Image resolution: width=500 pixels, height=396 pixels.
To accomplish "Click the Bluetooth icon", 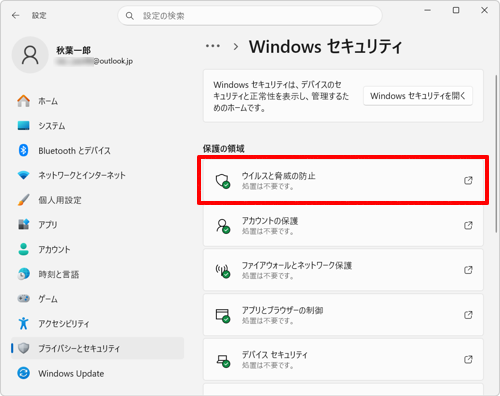I will click(x=23, y=150).
